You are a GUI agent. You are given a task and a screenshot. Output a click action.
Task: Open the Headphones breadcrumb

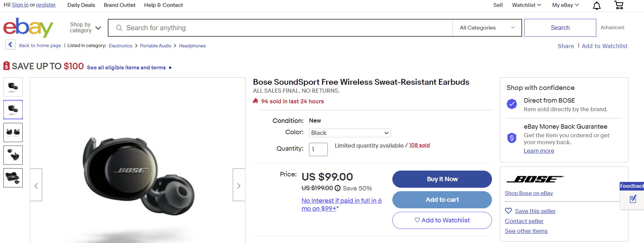(x=192, y=46)
